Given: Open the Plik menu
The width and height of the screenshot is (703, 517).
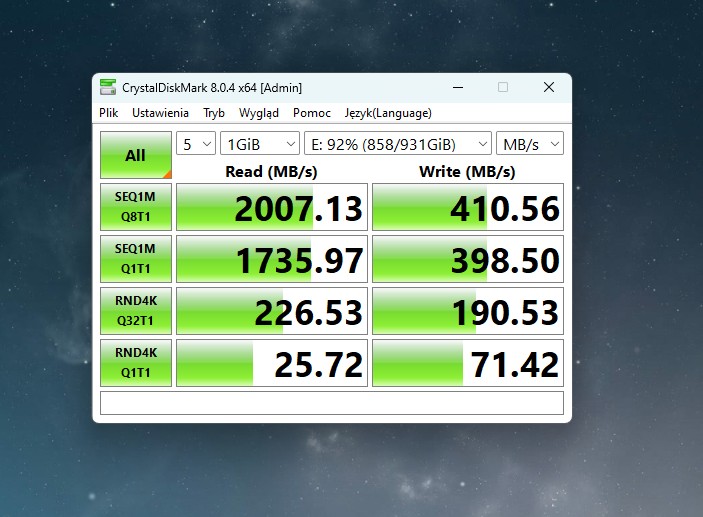Looking at the screenshot, I should pos(108,113).
